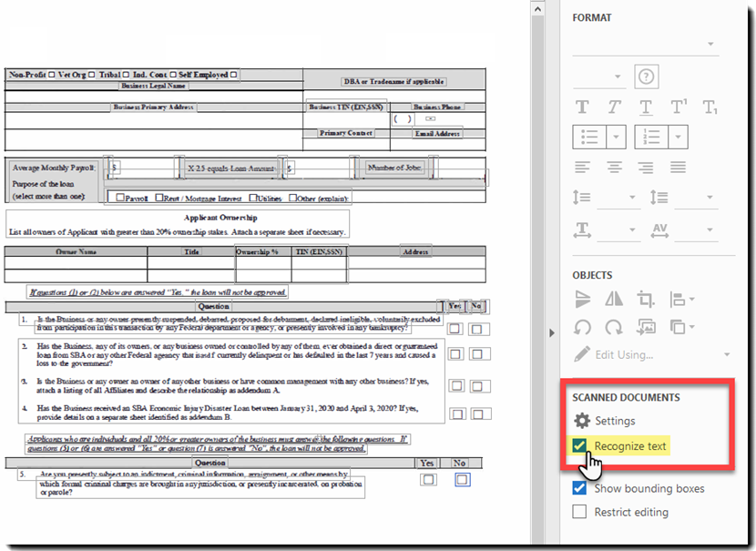Select the subscript icon

(x=710, y=107)
